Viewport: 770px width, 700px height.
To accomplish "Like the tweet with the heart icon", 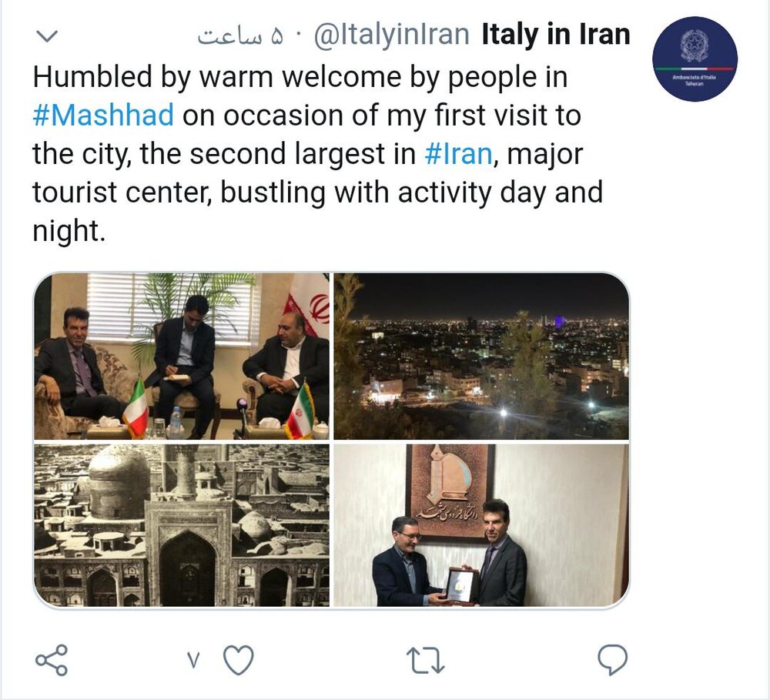I will point(238,660).
